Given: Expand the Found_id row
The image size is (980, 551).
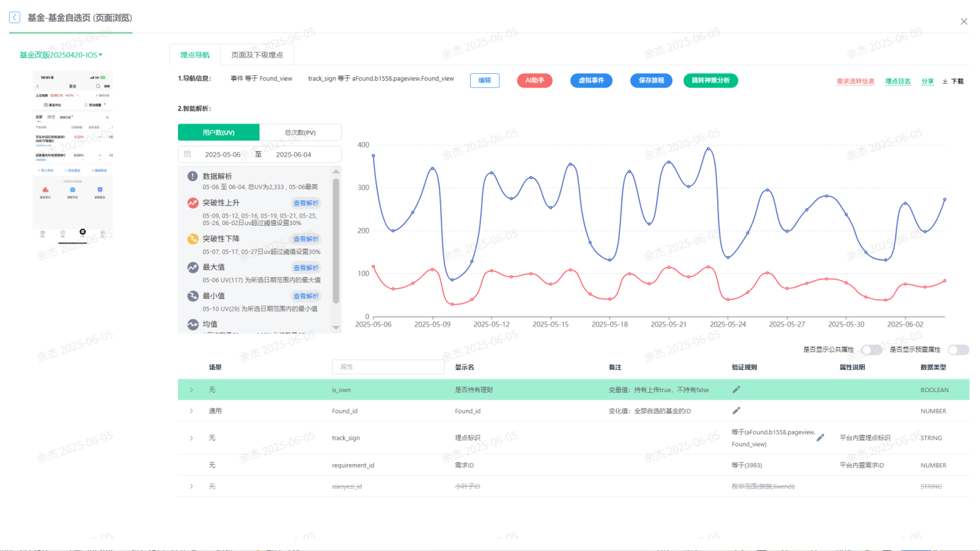Looking at the screenshot, I should pos(191,411).
